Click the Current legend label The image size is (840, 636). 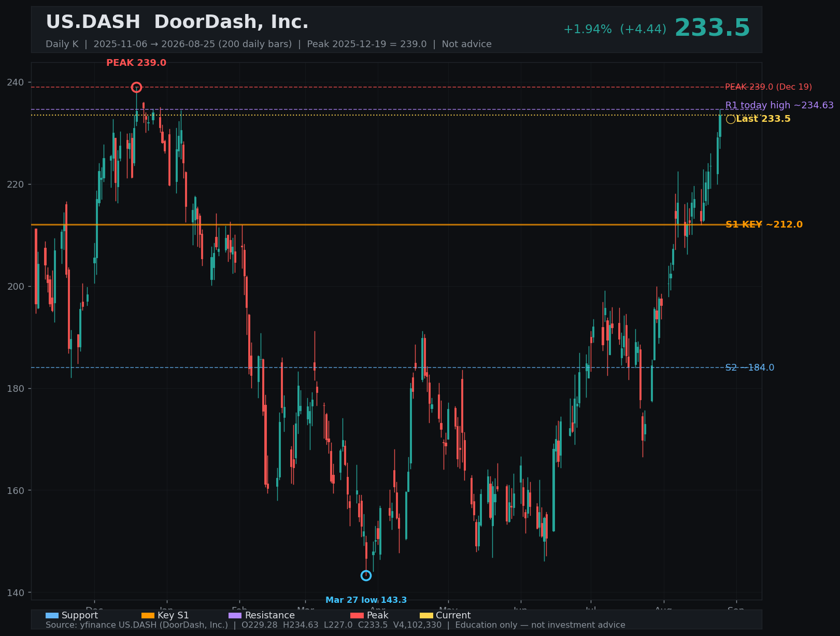[453, 615]
